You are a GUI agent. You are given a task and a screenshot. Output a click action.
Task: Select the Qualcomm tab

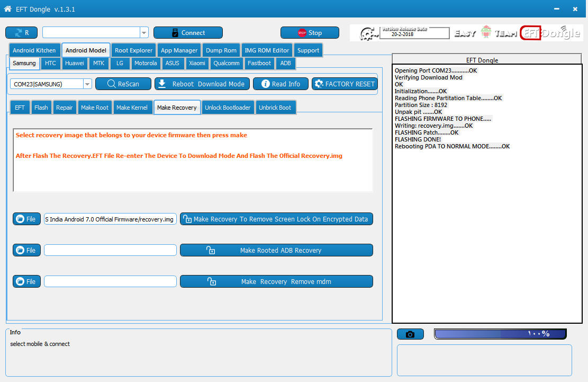pos(227,63)
